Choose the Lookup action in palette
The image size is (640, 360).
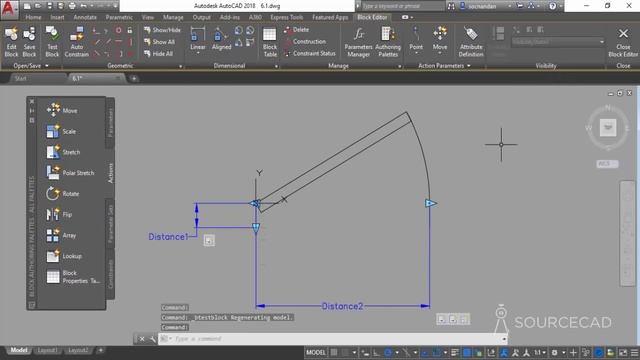click(64, 256)
